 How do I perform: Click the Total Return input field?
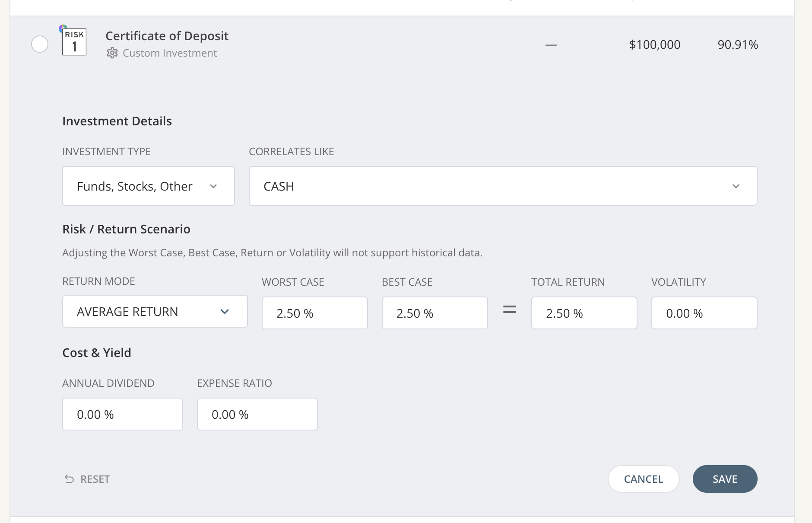pos(584,313)
